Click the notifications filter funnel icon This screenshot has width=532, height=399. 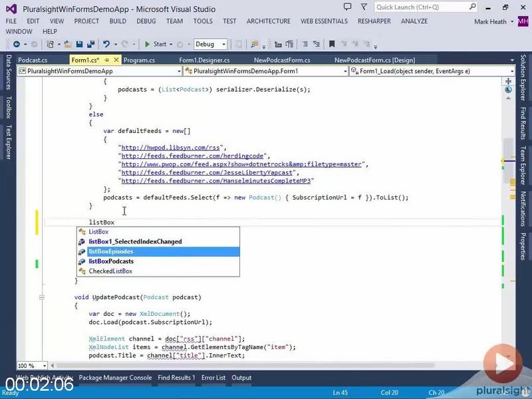tap(364, 7)
